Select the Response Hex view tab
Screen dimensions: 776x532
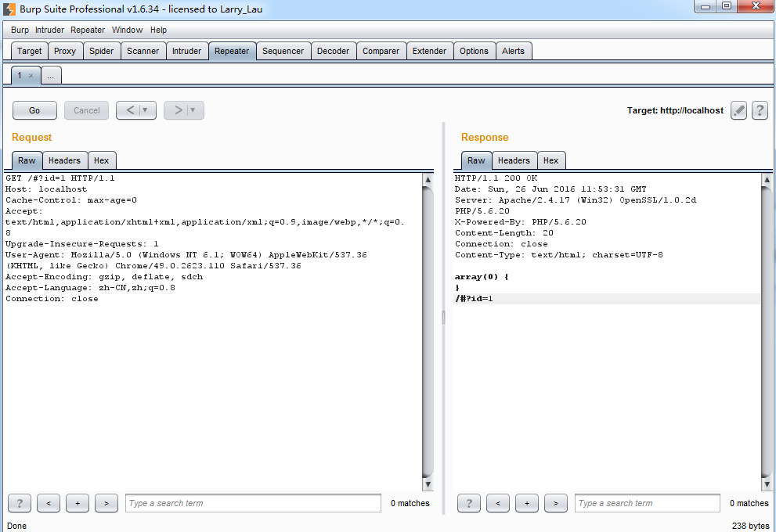[x=550, y=160]
